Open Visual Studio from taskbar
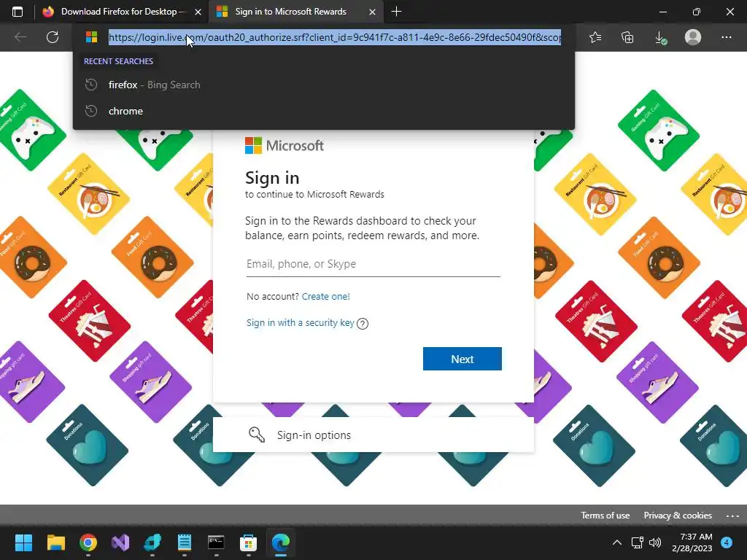This screenshot has width=747, height=560. click(x=120, y=542)
